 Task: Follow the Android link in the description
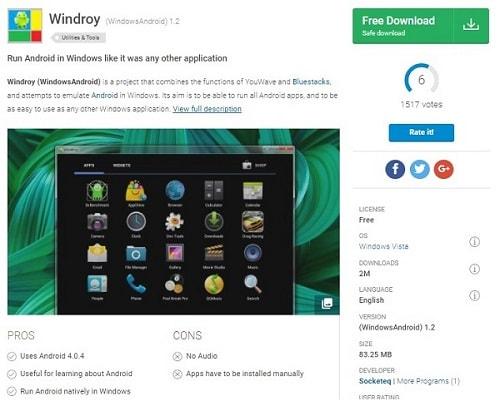point(105,95)
